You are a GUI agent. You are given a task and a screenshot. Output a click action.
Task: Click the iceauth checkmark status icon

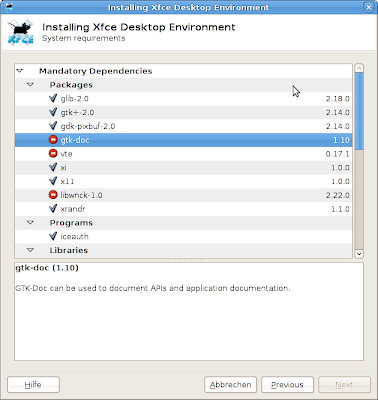pos(53,236)
